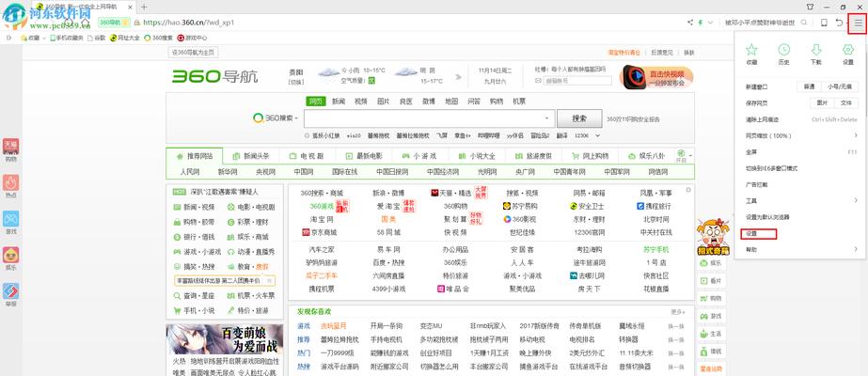Image resolution: width=868 pixels, height=376 pixels.
Task: Open search box suggestion dropdown arrow
Action: pyautogui.click(x=546, y=118)
